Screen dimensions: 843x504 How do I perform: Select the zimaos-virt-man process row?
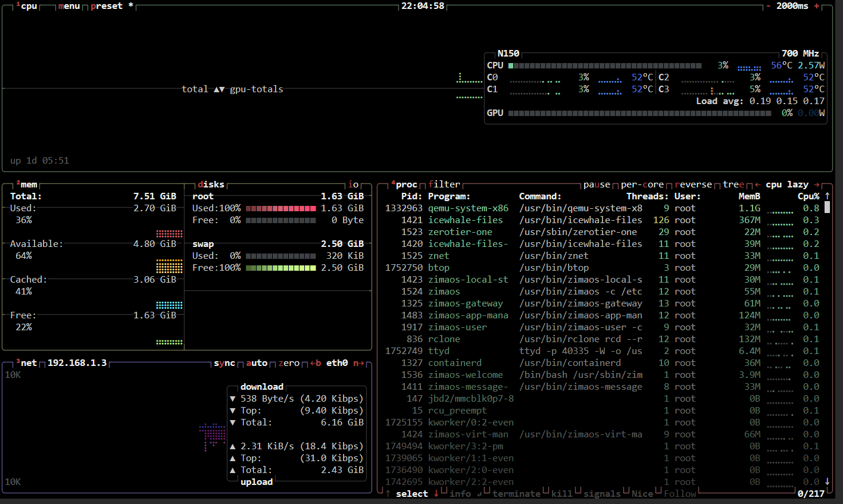[x=602, y=434]
